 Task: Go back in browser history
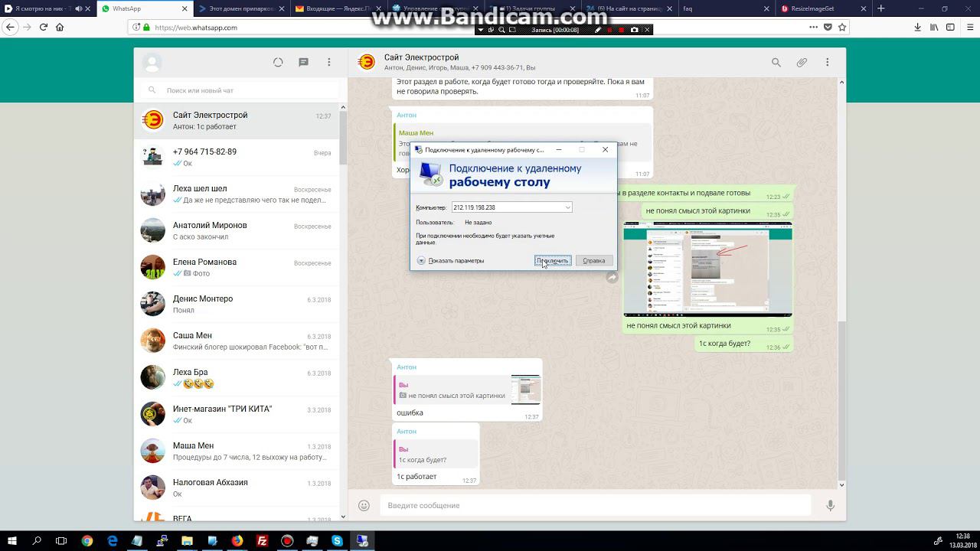10,27
